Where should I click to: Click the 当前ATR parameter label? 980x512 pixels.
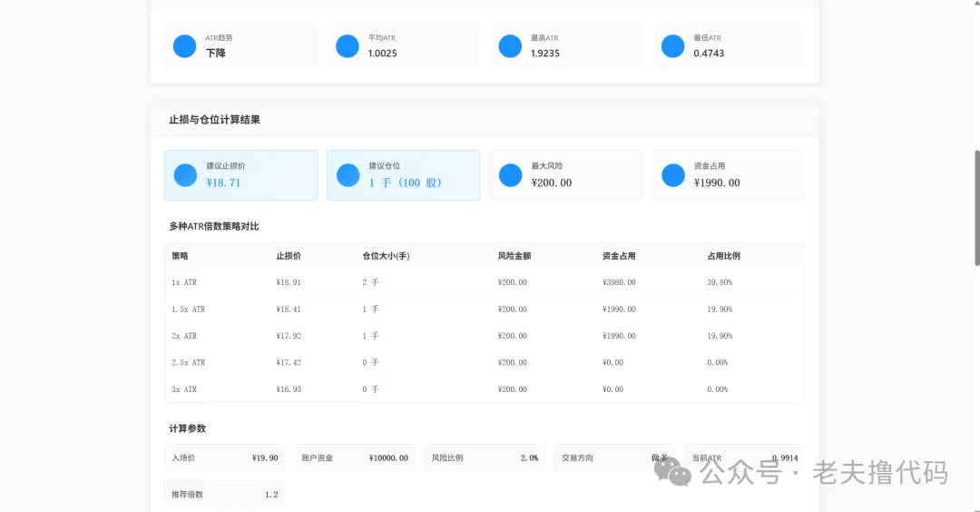click(706, 458)
